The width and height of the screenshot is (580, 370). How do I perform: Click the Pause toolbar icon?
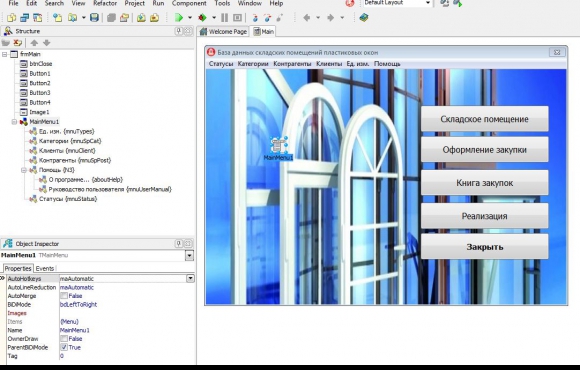(224, 17)
